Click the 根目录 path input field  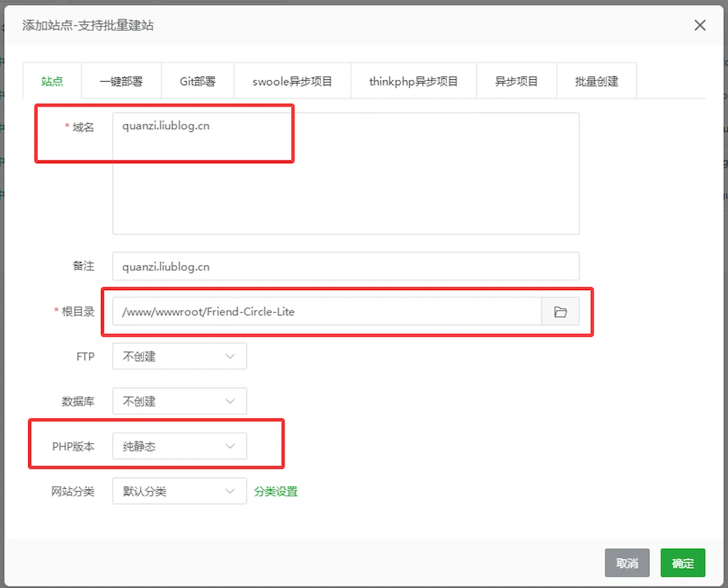[x=326, y=312]
